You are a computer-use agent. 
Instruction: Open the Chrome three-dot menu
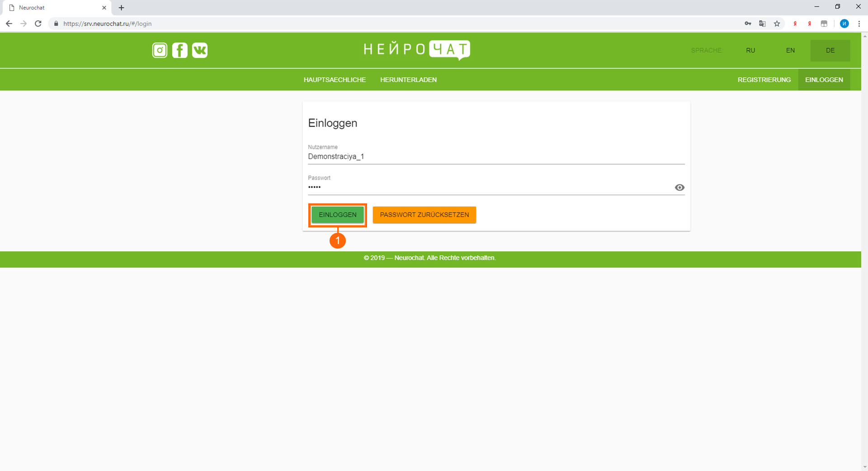coord(859,24)
